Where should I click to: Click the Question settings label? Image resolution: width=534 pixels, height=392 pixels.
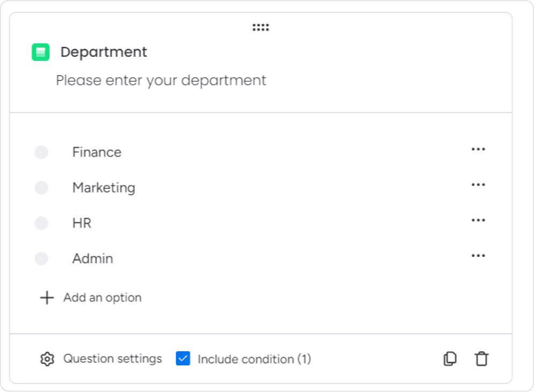click(113, 358)
